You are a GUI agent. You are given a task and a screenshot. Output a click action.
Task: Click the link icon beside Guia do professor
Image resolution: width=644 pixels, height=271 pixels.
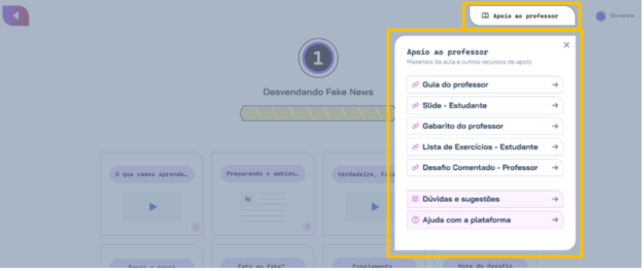[x=415, y=85]
